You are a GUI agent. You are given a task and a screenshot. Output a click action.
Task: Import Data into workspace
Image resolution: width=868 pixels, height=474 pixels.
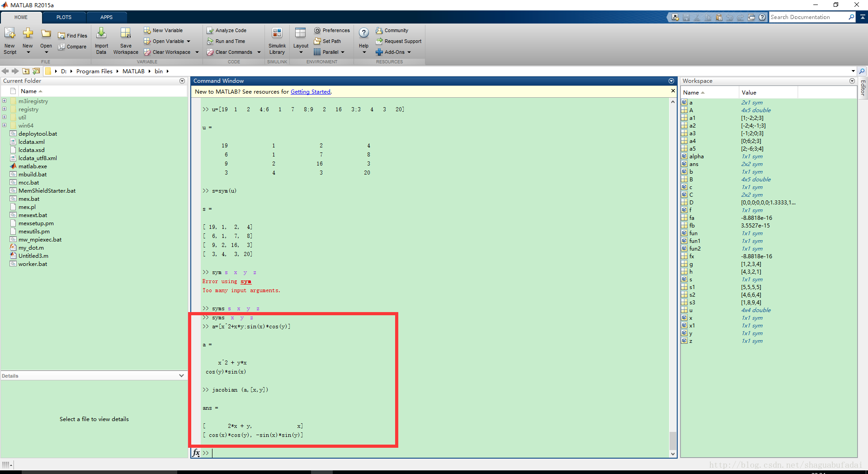click(101, 41)
